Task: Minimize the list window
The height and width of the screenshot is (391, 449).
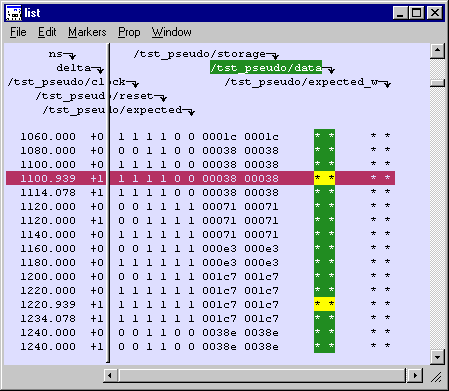Action: [x=401, y=13]
